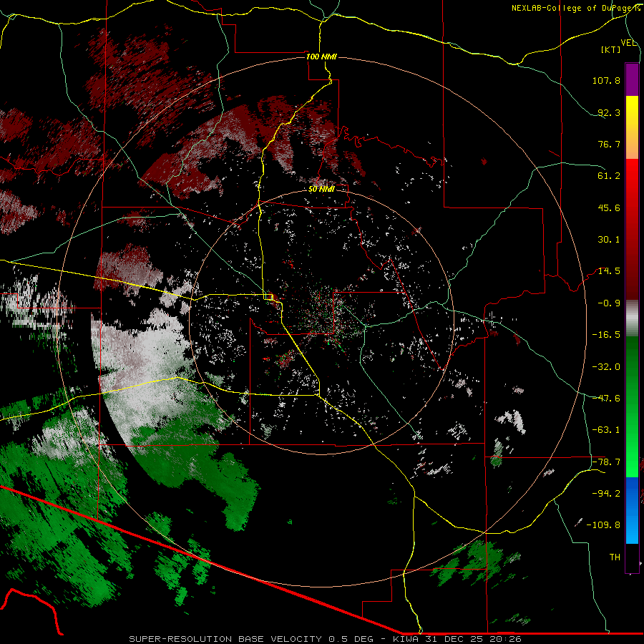Click the -32.0 value on the velocity scale

(x=606, y=367)
